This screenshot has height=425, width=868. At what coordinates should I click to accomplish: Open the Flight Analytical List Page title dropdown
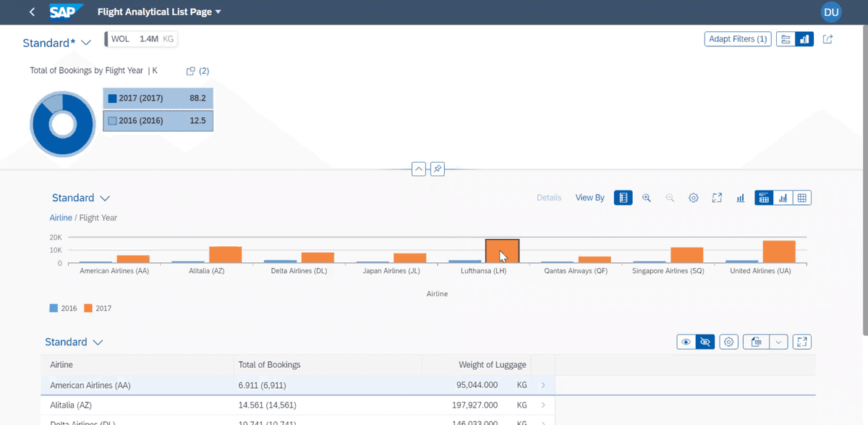[x=159, y=12]
